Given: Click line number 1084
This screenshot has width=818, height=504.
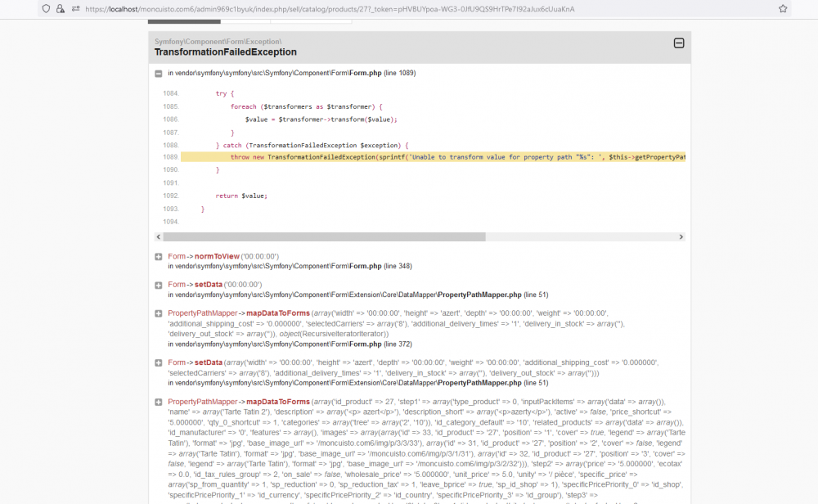Looking at the screenshot, I should (171, 93).
